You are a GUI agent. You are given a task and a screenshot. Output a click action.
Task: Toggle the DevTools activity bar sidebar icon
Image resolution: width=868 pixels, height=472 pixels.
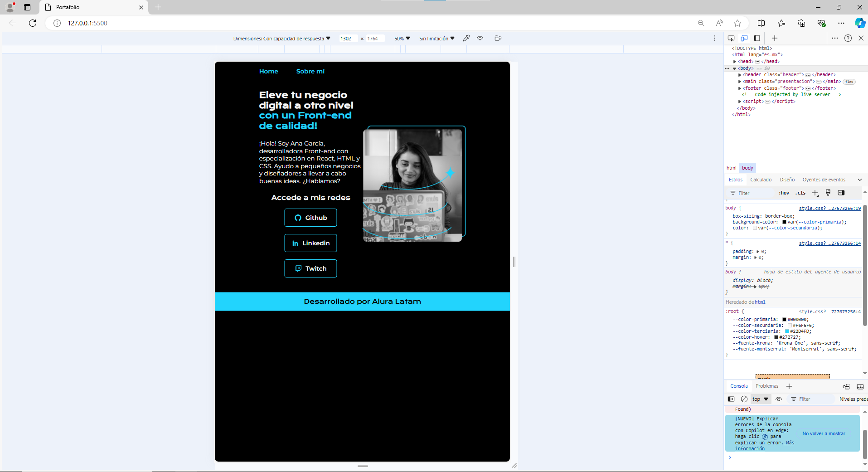[x=757, y=38]
